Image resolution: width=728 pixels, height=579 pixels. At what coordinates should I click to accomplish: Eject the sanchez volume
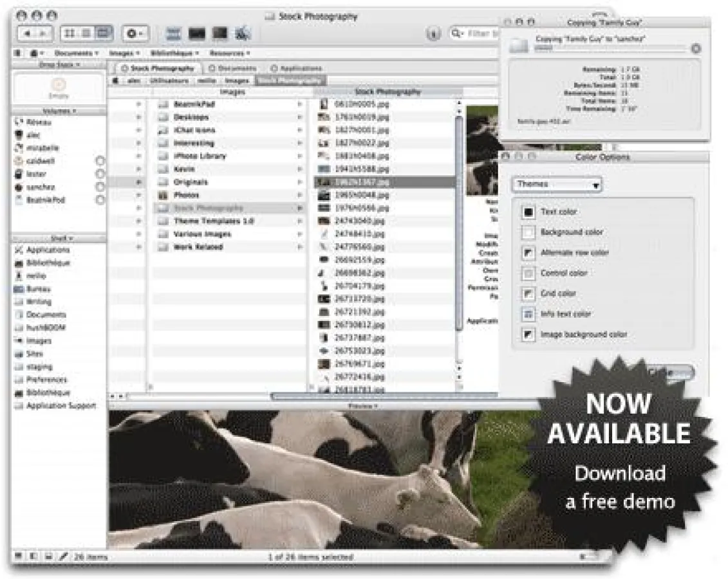(x=100, y=187)
